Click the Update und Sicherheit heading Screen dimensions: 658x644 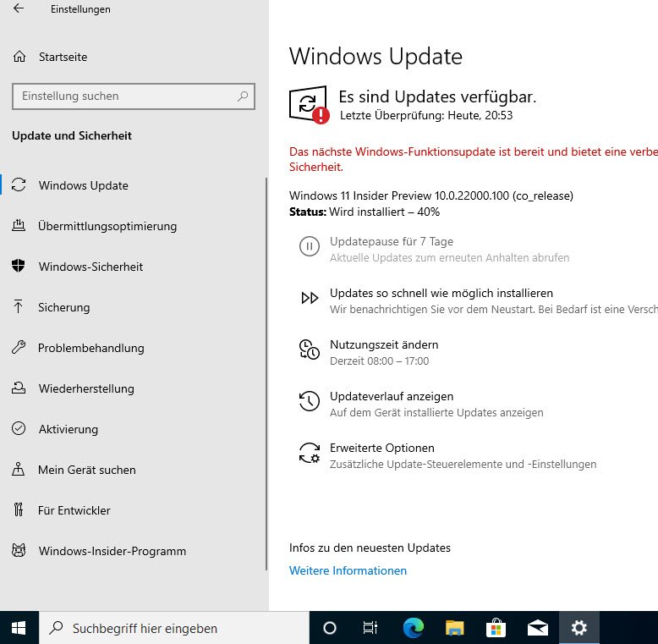(x=72, y=135)
